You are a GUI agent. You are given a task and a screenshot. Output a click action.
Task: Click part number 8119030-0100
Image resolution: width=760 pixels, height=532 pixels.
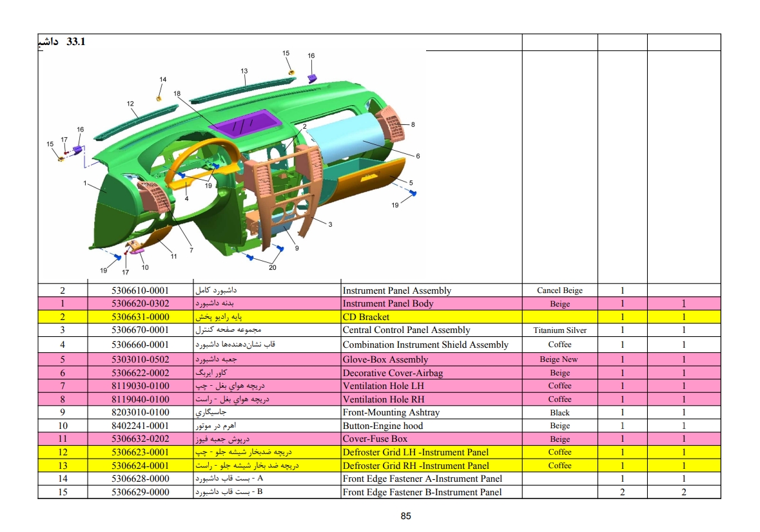pyautogui.click(x=140, y=386)
